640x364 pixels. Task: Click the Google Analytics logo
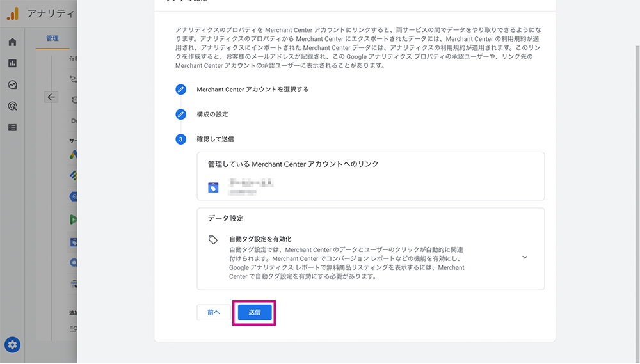click(13, 13)
